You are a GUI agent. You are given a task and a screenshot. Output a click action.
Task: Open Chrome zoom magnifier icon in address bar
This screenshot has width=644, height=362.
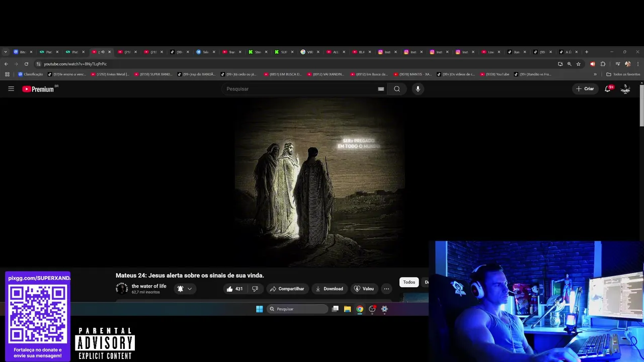(x=569, y=64)
